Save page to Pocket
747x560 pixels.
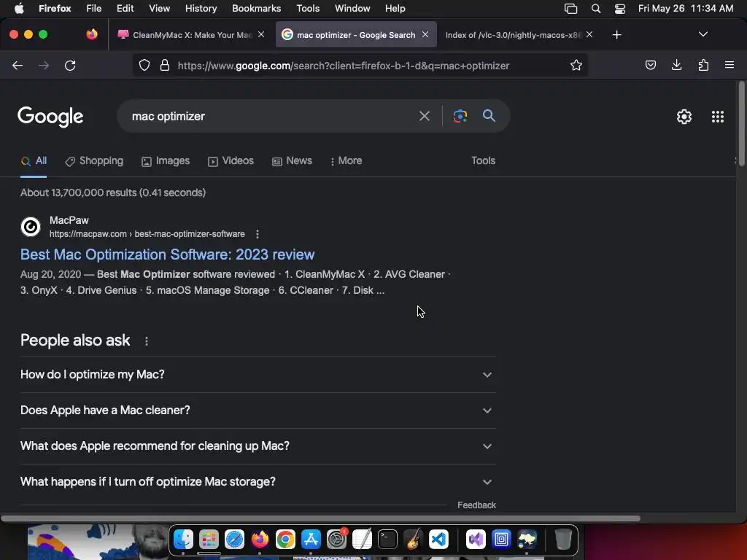coord(650,65)
